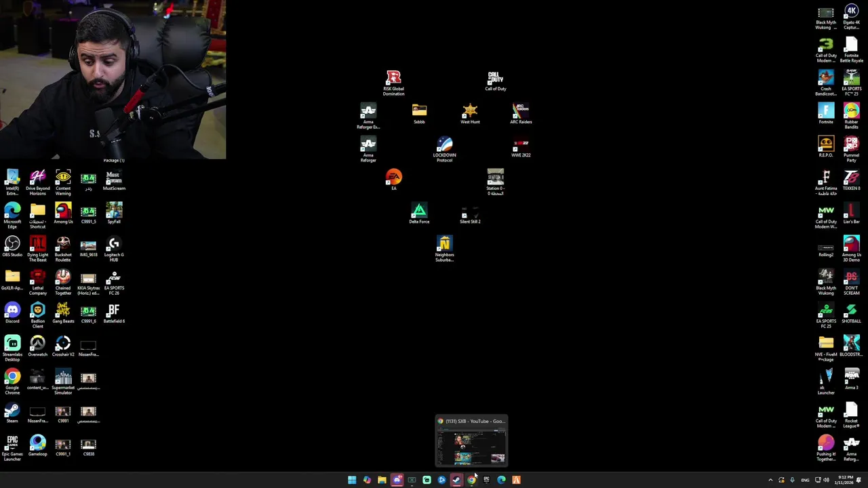The image size is (868, 488).
Task: Open the Elgato 4K Capture shortcut
Action: click(x=851, y=17)
